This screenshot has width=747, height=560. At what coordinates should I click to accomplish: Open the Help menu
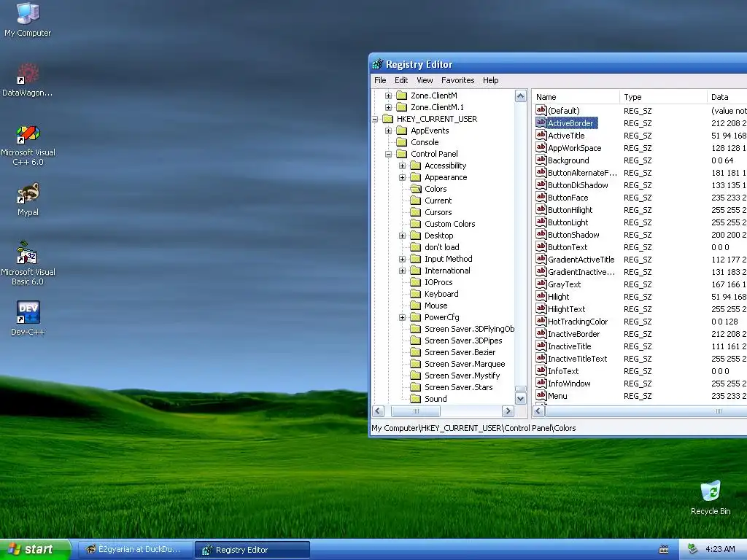point(491,80)
